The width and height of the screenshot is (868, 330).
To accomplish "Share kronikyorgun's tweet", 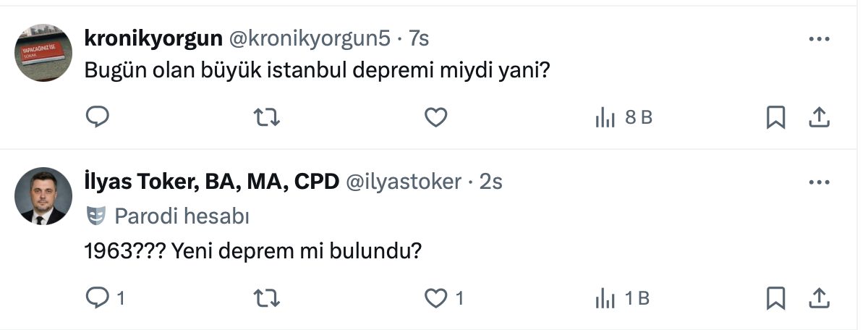I will [x=818, y=117].
